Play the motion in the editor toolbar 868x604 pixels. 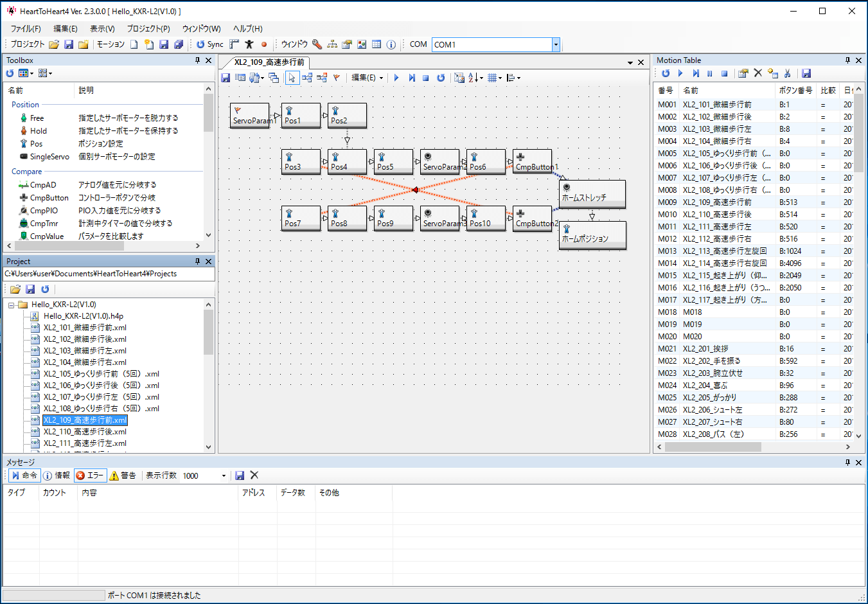(396, 78)
